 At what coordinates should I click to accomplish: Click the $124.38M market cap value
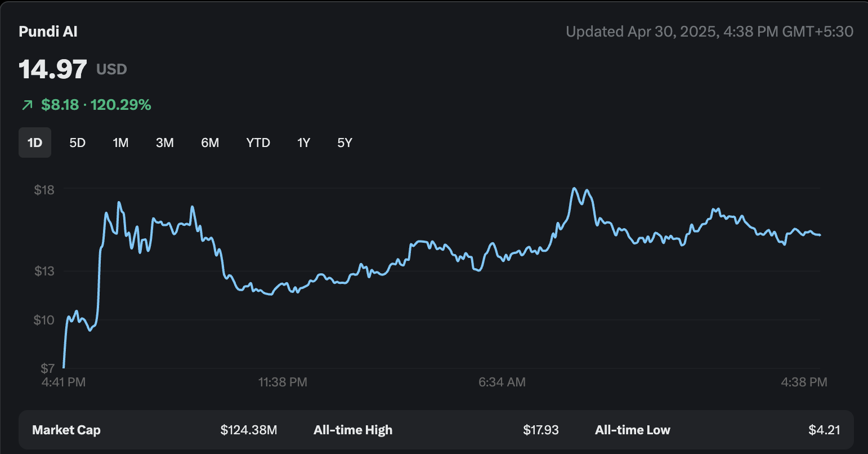pos(248,430)
